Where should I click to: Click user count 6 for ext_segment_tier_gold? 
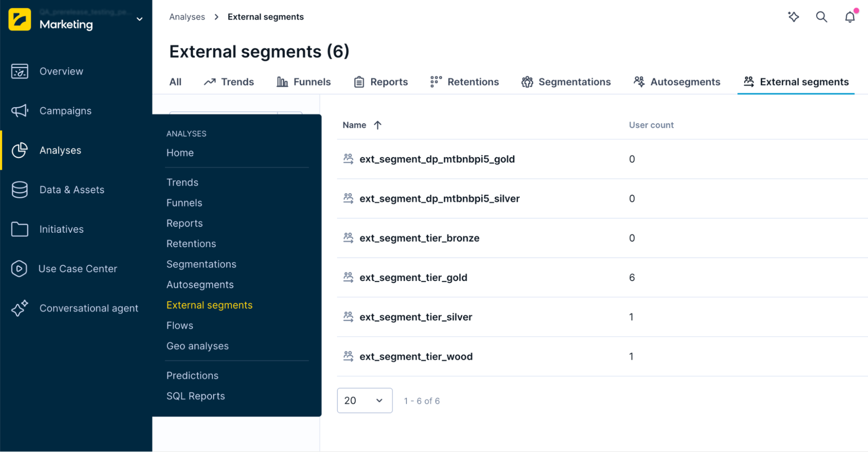(x=632, y=278)
